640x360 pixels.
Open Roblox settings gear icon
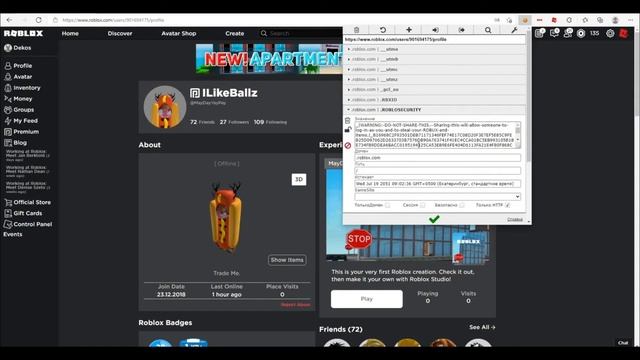point(610,33)
